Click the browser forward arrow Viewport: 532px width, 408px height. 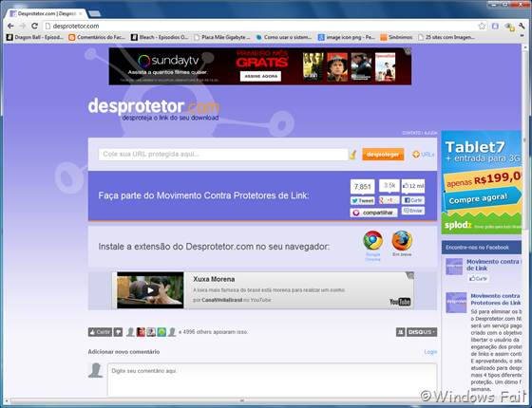[23, 26]
